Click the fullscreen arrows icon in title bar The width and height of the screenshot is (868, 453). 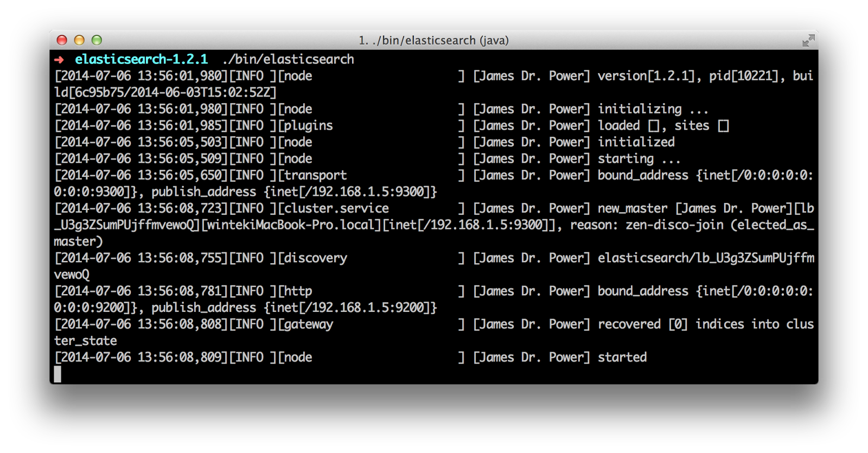coord(808,41)
